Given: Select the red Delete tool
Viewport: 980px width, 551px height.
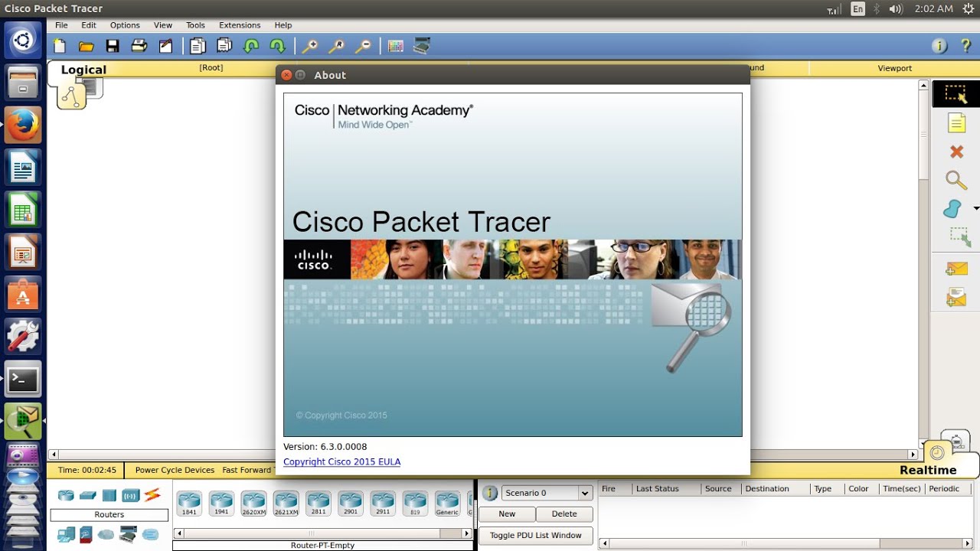Looking at the screenshot, I should pyautogui.click(x=956, y=152).
